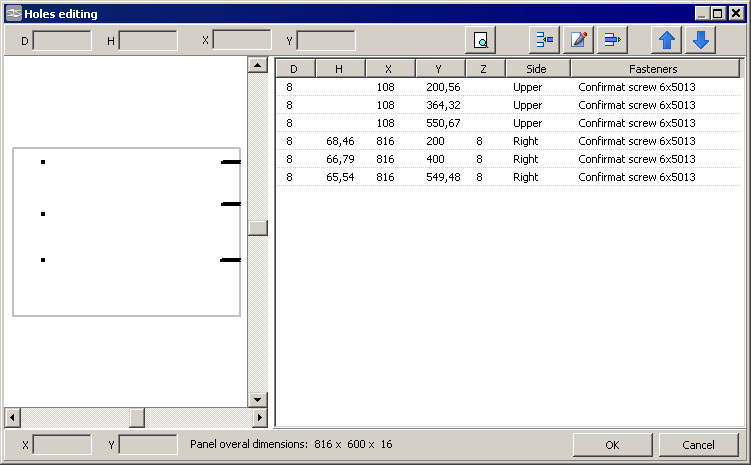Select the row with Y 550,67
Screen dimensions: 751x465
pyautogui.click(x=508, y=123)
